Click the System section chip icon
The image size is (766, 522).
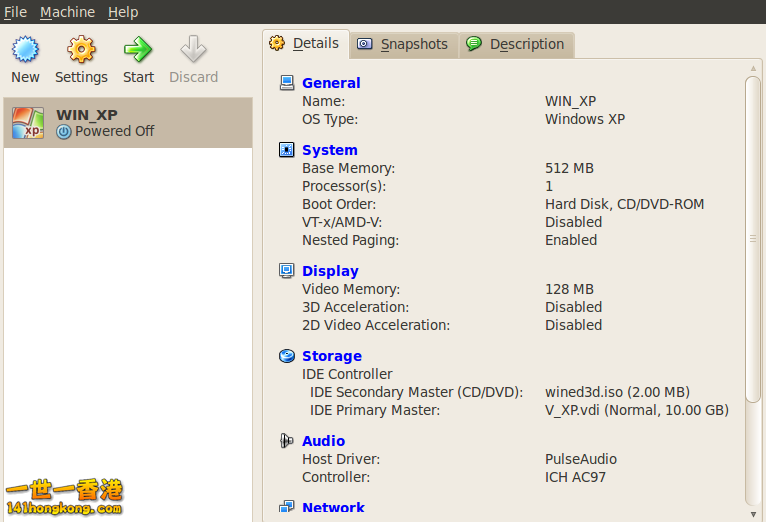(287, 150)
